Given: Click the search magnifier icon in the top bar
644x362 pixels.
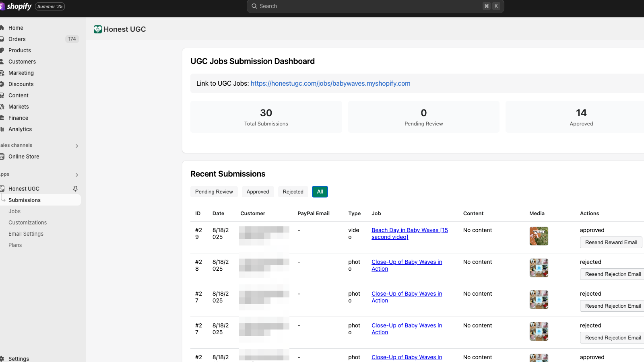Looking at the screenshot, I should pyautogui.click(x=254, y=6).
